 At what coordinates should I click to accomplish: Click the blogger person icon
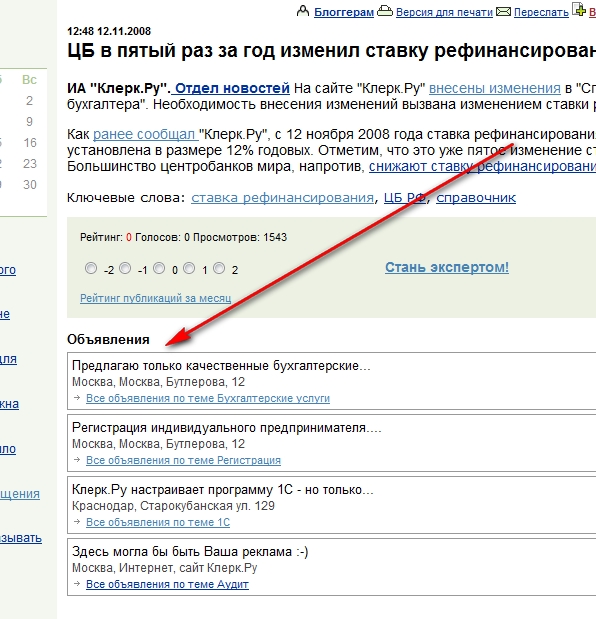tap(303, 11)
